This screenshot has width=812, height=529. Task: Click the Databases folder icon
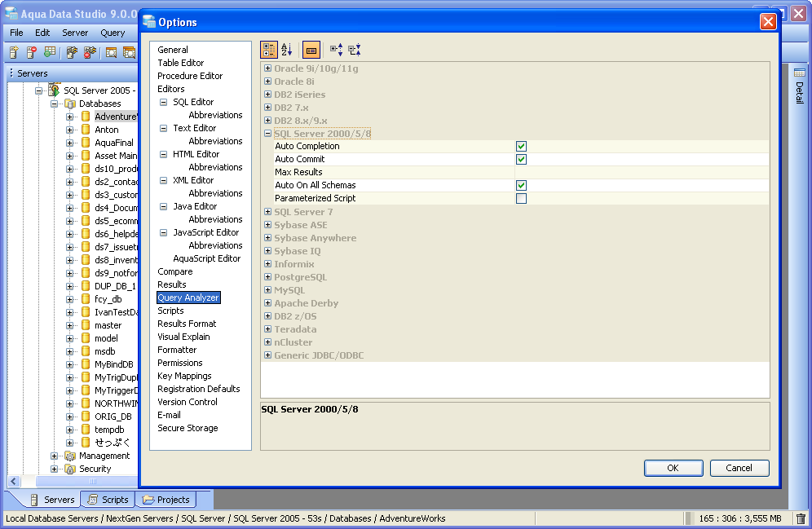[70, 104]
